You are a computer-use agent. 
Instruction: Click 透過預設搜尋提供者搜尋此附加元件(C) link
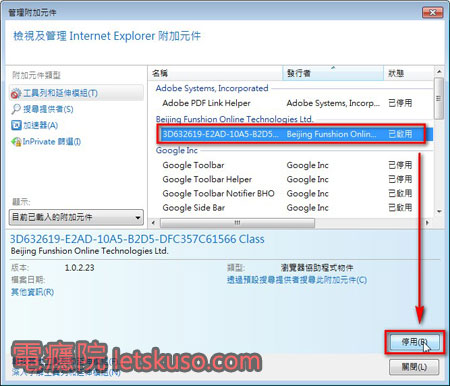coord(297,280)
